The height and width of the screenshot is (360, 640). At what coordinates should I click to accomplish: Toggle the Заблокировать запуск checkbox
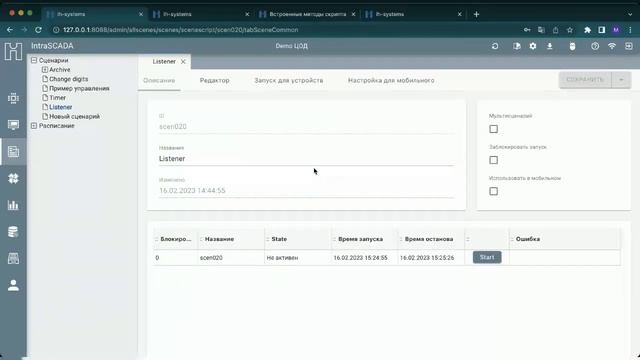[x=493, y=160]
